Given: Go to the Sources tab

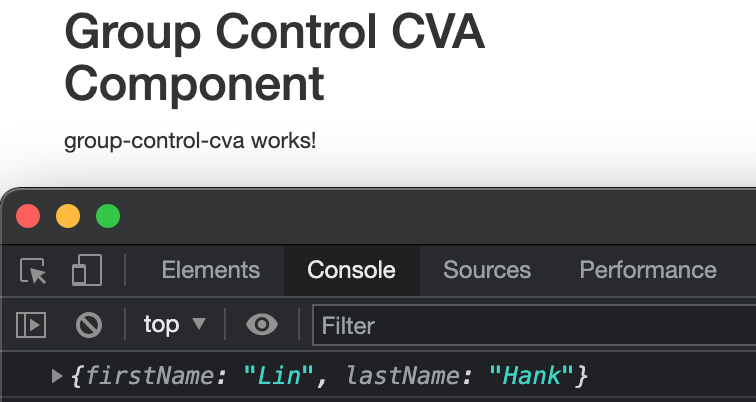Looking at the screenshot, I should 487,270.
